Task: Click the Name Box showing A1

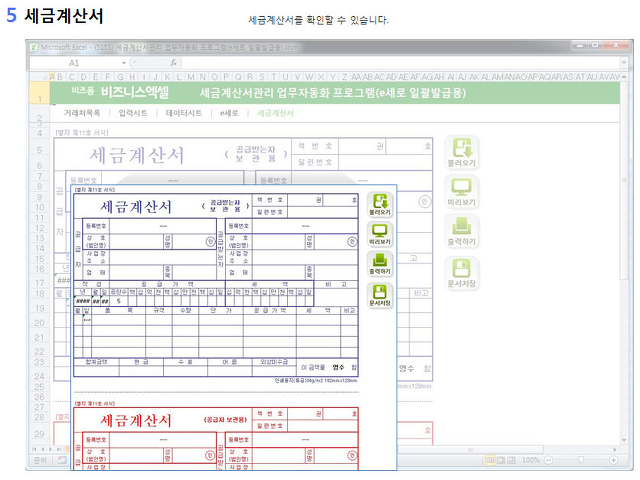Action: click(74, 63)
